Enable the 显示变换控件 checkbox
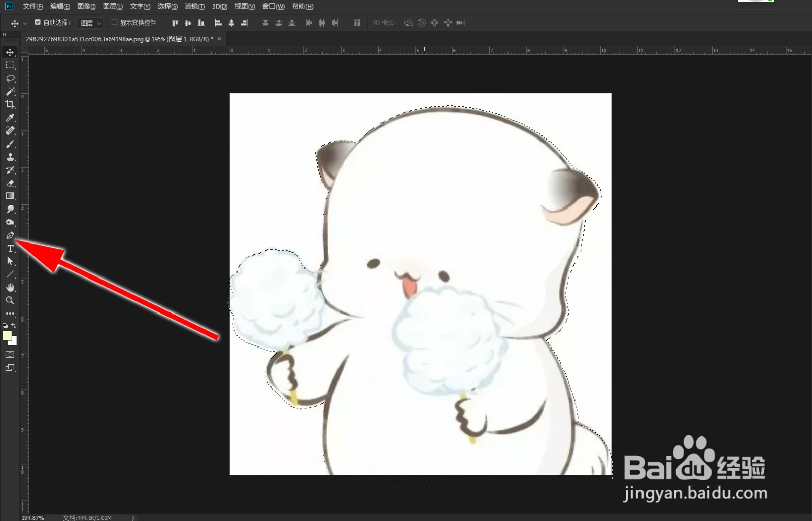Screen dimensions: 812x521 tap(114, 22)
